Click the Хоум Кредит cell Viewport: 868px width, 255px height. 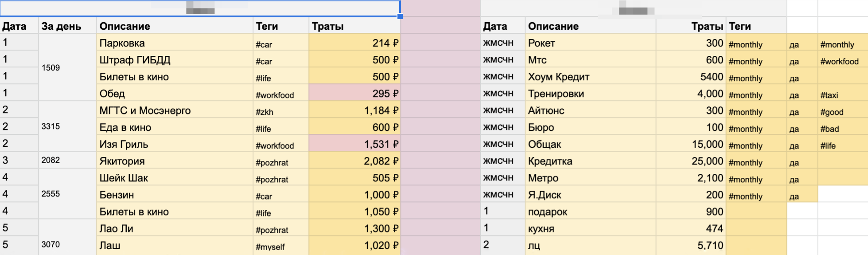pos(591,76)
